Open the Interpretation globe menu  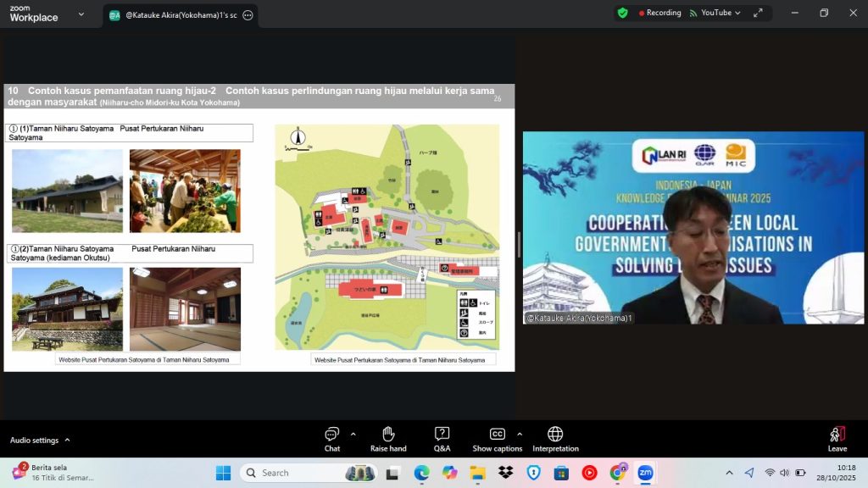pyautogui.click(x=555, y=438)
